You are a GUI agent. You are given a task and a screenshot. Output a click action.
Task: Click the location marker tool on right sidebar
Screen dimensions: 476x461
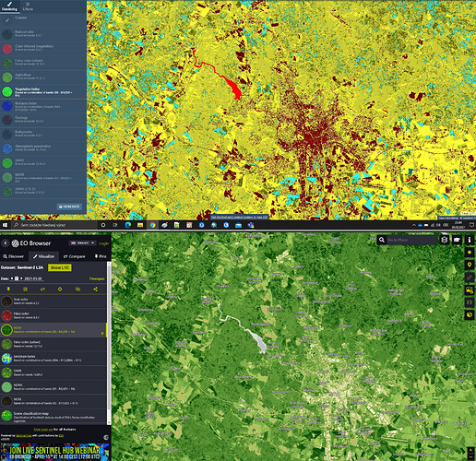point(470,265)
